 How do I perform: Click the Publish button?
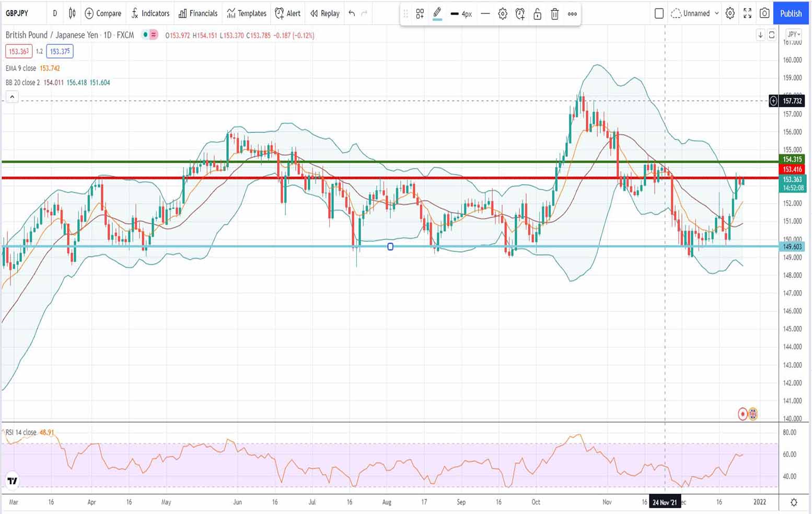click(790, 14)
